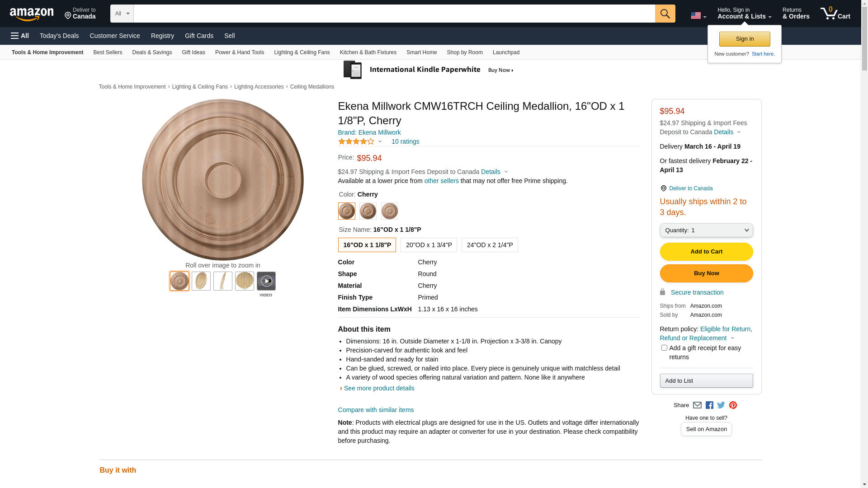
Task: Go to Amazon home via logo
Action: point(32,14)
